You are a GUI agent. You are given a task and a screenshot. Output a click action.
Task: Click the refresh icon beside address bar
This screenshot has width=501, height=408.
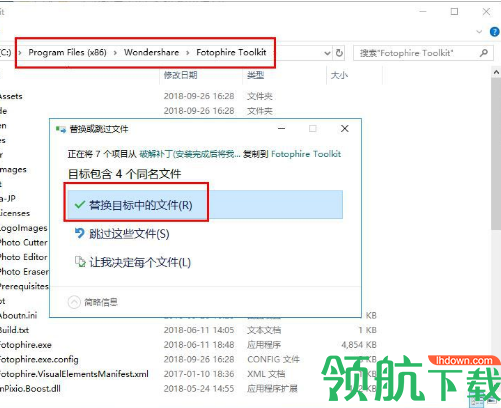339,53
